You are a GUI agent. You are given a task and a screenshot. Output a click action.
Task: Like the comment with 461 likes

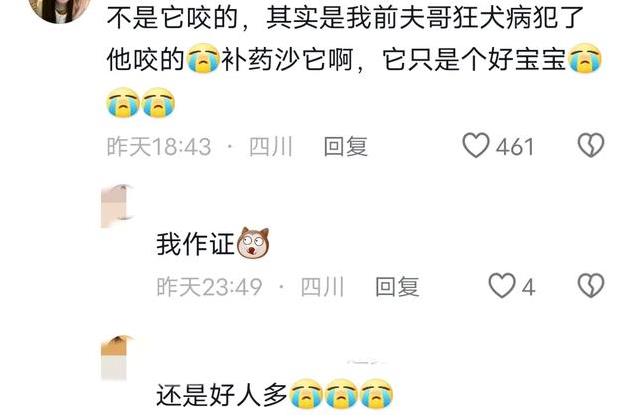tap(476, 146)
